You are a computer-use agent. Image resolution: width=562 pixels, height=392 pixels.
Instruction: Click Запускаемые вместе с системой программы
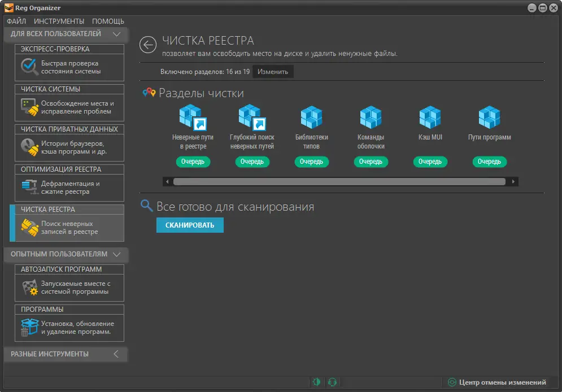(76, 288)
